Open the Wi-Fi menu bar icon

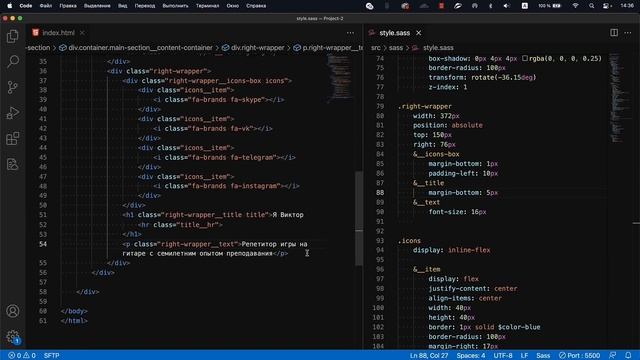(576, 6)
